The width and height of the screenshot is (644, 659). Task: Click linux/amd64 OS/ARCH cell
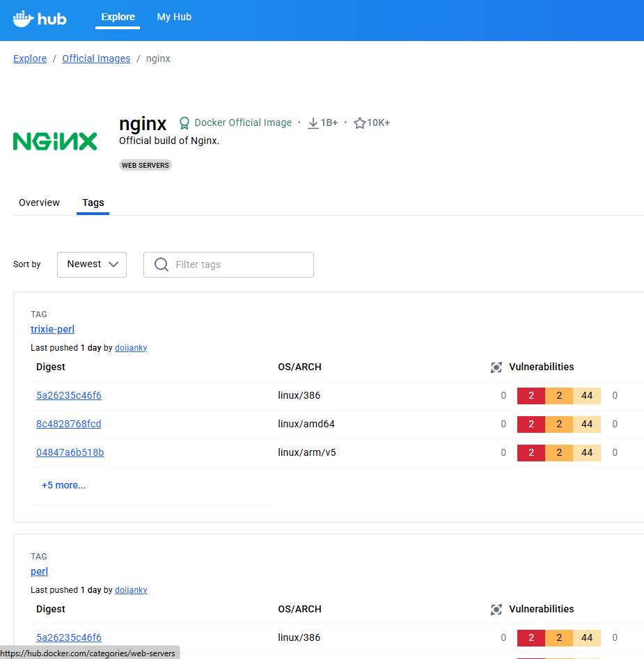pyautogui.click(x=306, y=424)
